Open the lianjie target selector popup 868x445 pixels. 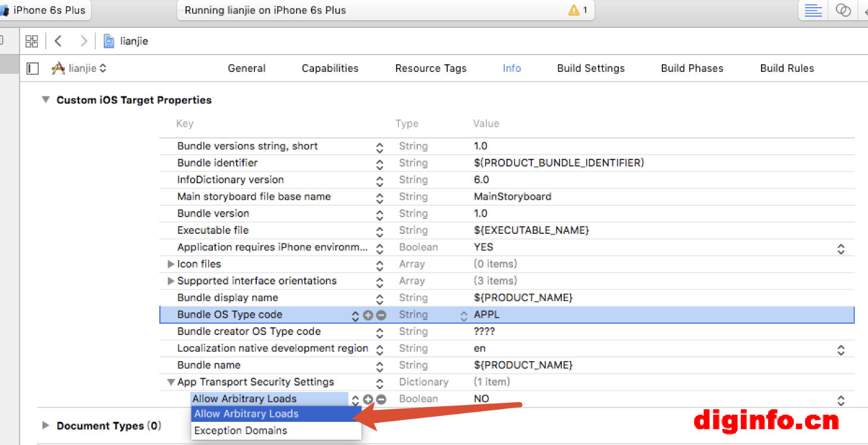tap(80, 68)
